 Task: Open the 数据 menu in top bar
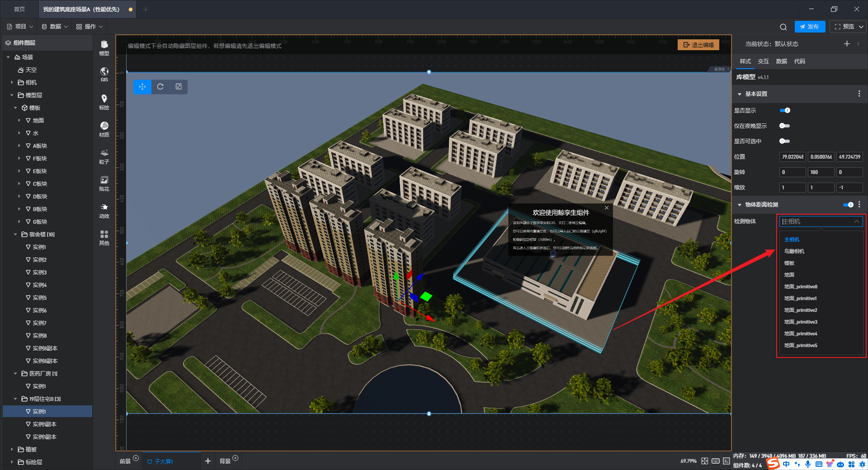coord(55,27)
